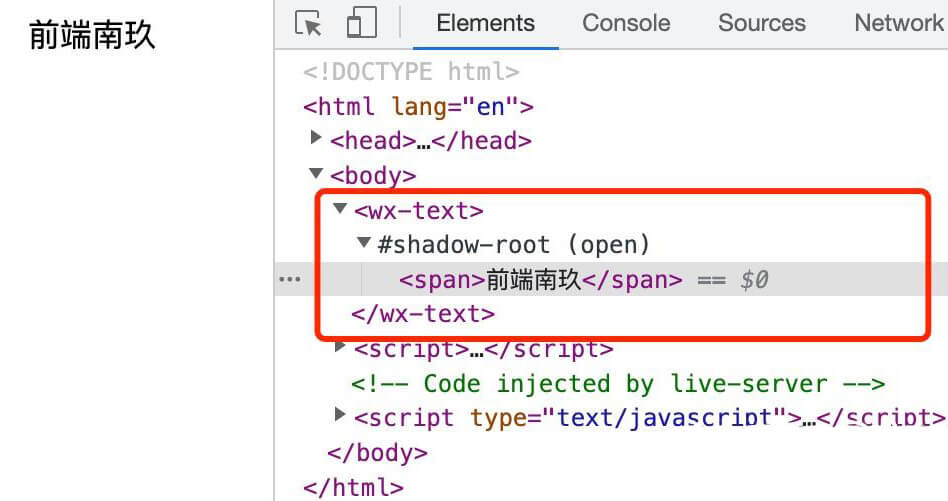Collapse the wx-text element node

pyautogui.click(x=340, y=208)
